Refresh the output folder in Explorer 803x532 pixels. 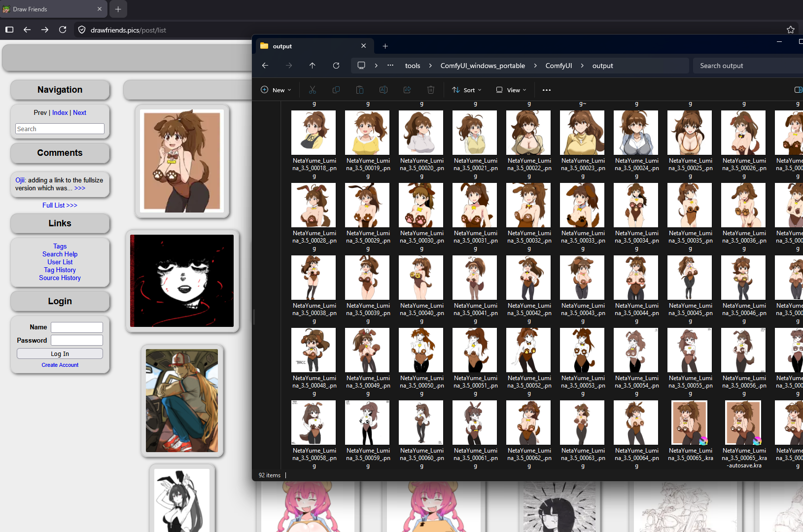pos(336,66)
